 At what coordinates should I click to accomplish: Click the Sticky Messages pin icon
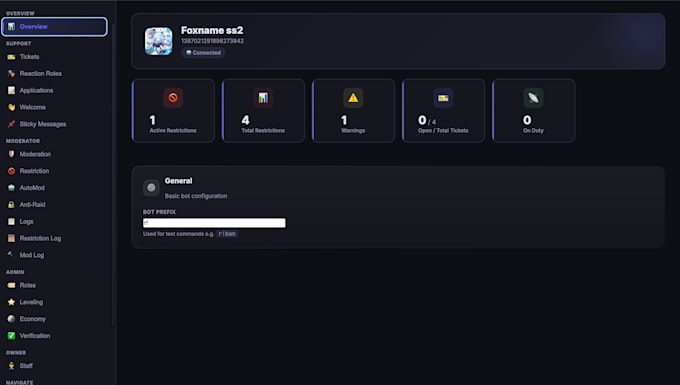11,124
